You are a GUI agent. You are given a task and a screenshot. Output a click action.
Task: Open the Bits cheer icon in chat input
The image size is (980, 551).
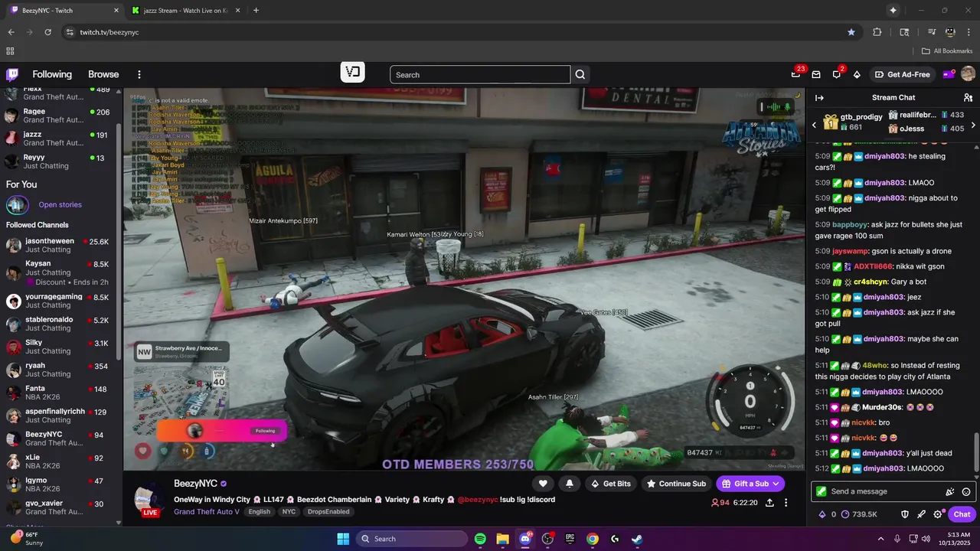pos(950,492)
